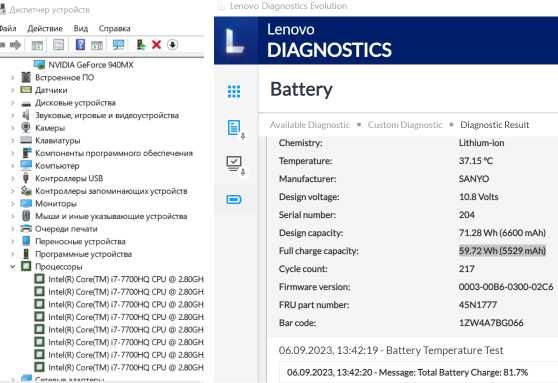Click the Lithium-ion chemistry value

tap(481, 143)
